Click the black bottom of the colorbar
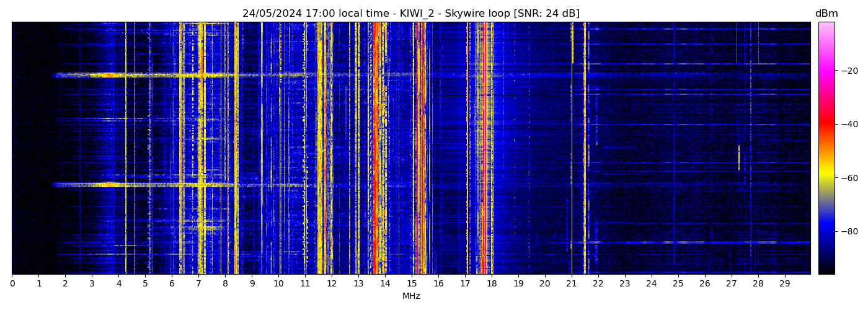Image resolution: width=868 pixels, height=310 pixels. pyautogui.click(x=826, y=270)
